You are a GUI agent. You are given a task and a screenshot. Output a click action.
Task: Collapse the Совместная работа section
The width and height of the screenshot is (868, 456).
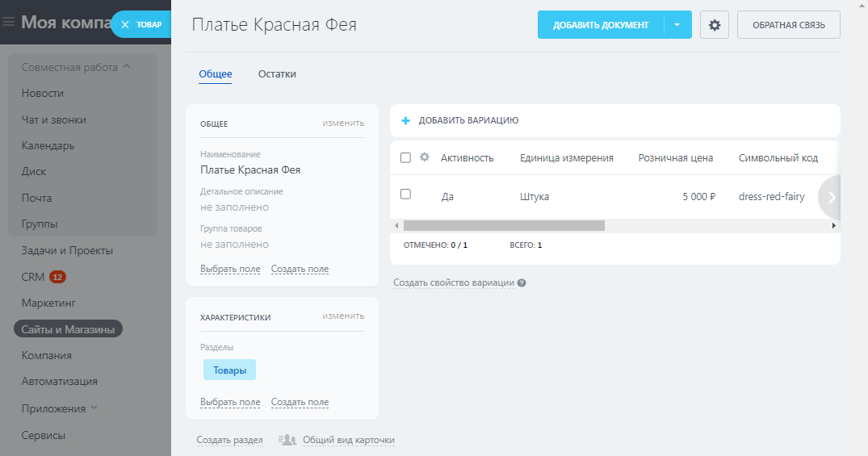[x=127, y=67]
